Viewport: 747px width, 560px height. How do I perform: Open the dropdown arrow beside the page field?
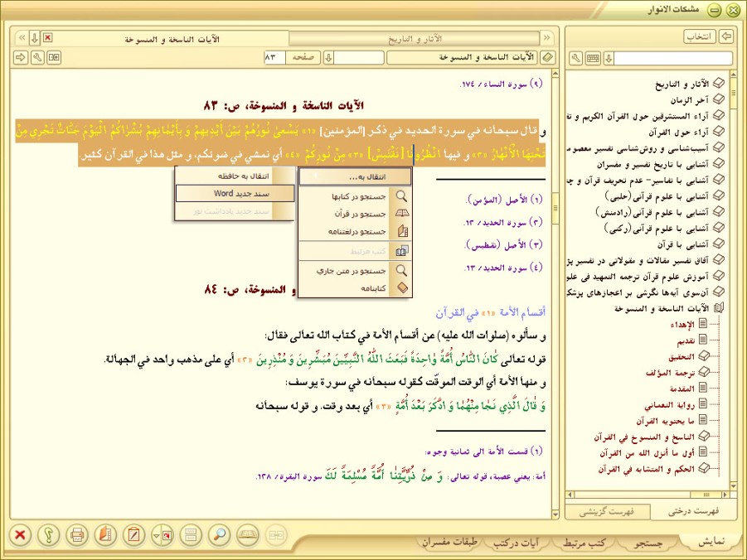point(328,58)
